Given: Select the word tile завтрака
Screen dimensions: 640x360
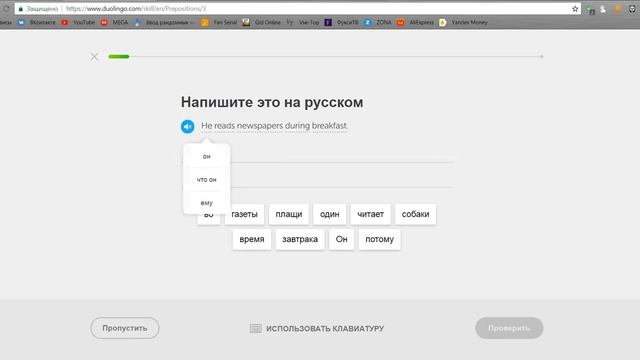Looking at the screenshot, I should tap(300, 239).
